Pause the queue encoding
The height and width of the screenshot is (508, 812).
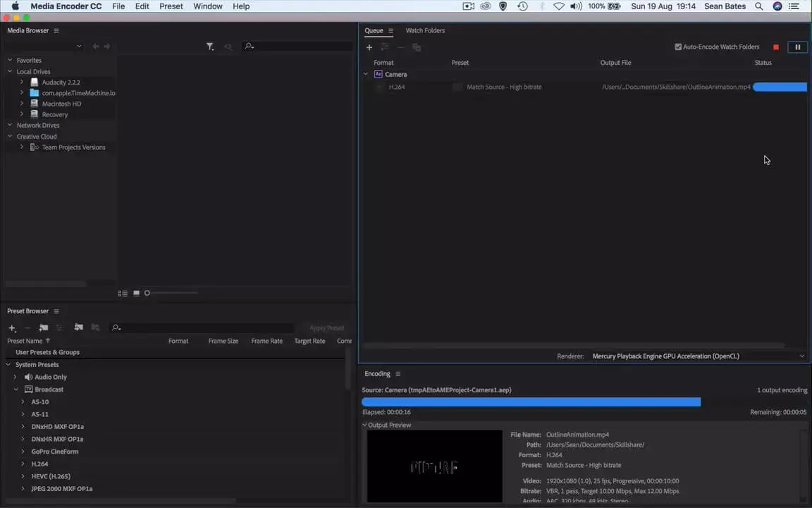(x=797, y=47)
